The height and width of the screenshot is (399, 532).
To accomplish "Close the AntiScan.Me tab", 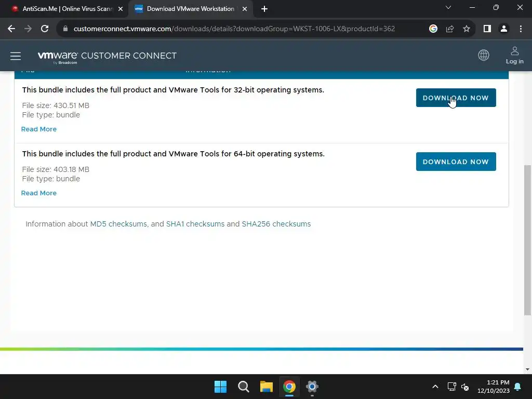I will 121,9.
